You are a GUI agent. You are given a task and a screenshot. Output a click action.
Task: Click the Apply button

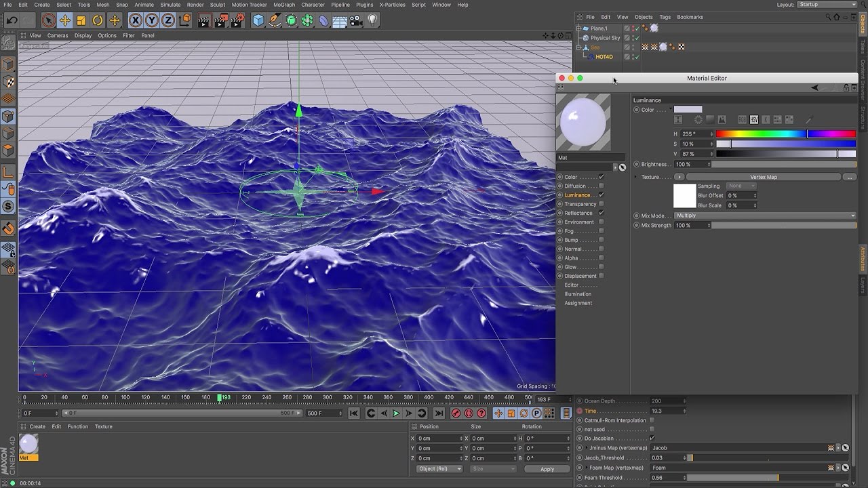point(547,469)
